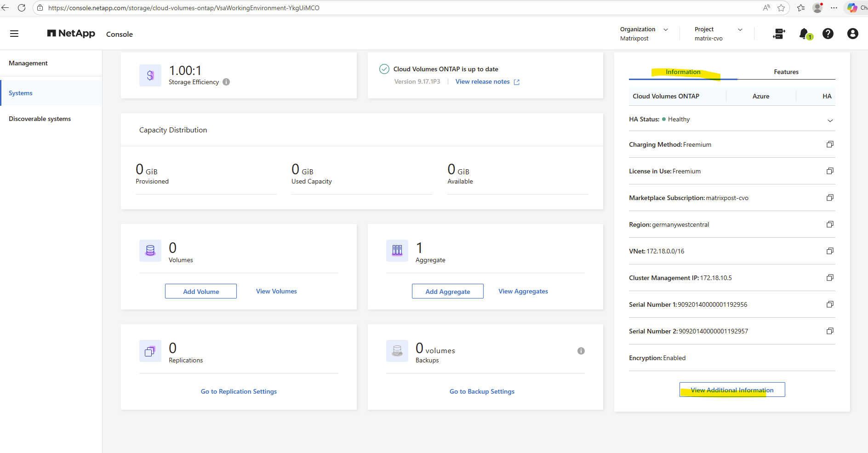
Task: Open the Project matrix-cvo dropdown
Action: pyautogui.click(x=740, y=29)
